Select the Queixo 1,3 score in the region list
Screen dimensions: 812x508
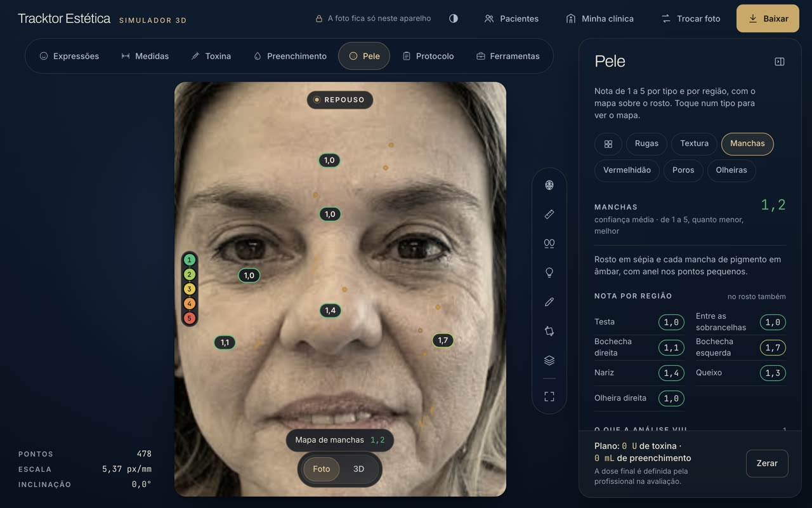pos(773,373)
